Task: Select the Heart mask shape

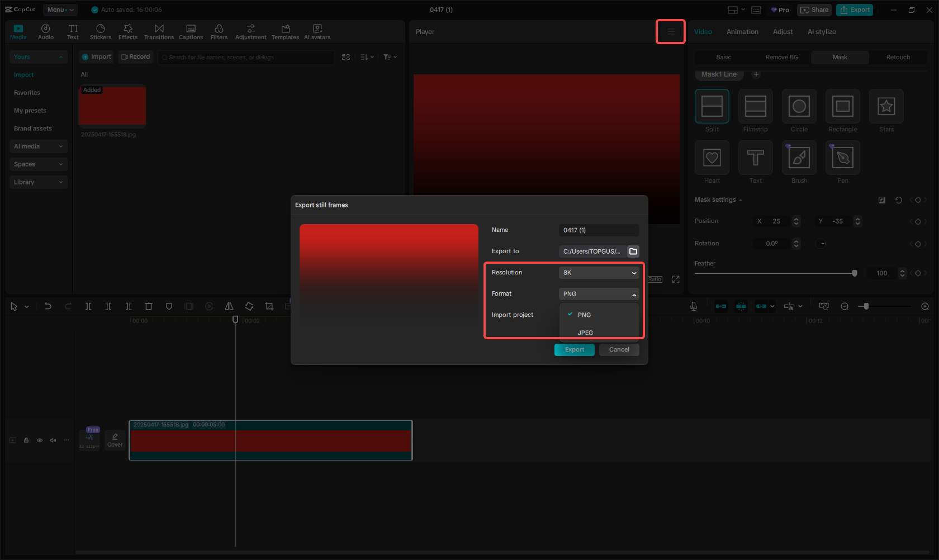Action: point(712,158)
